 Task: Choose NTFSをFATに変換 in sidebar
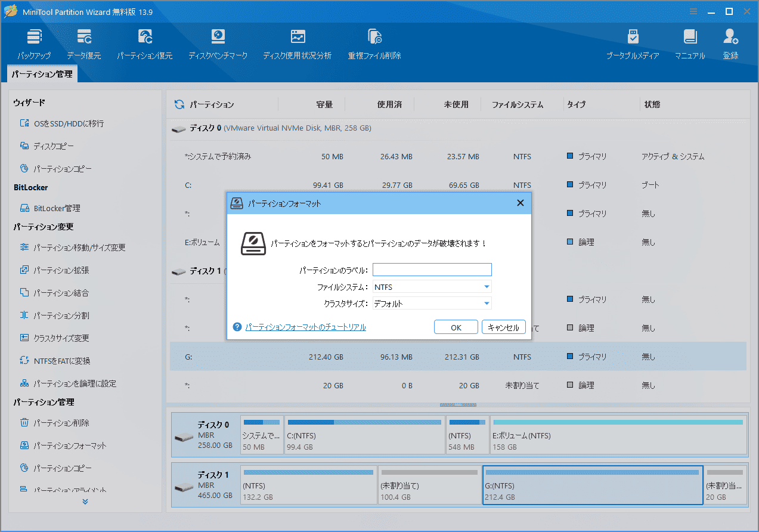[55, 361]
